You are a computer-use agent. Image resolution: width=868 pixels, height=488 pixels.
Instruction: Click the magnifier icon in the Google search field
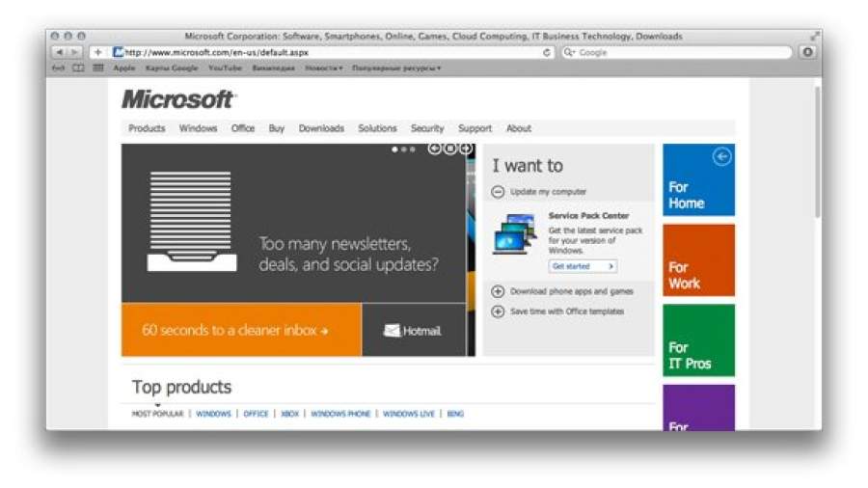click(x=568, y=53)
